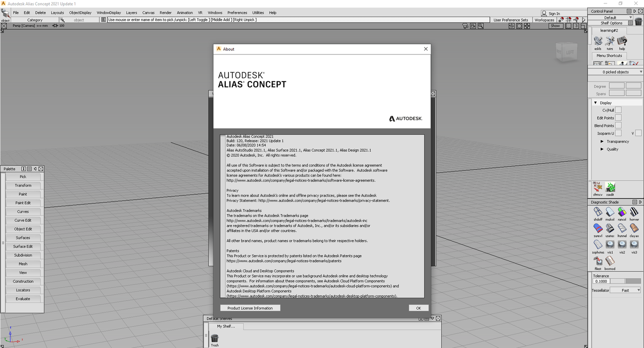Expand the Quality section

coord(602,149)
